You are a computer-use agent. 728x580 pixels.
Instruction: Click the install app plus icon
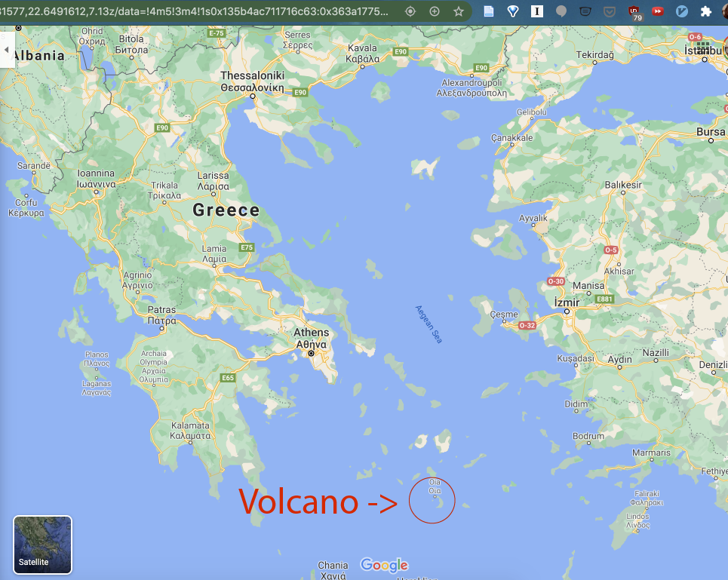pos(434,11)
